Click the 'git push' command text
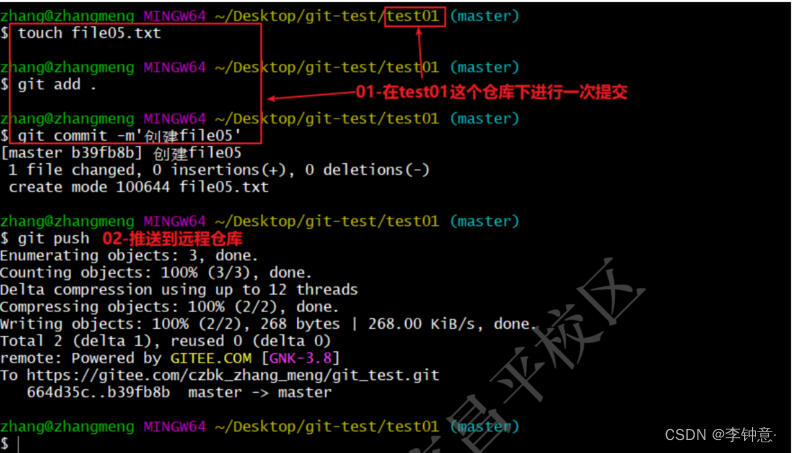Viewport: 792px width, 453px height. point(54,238)
